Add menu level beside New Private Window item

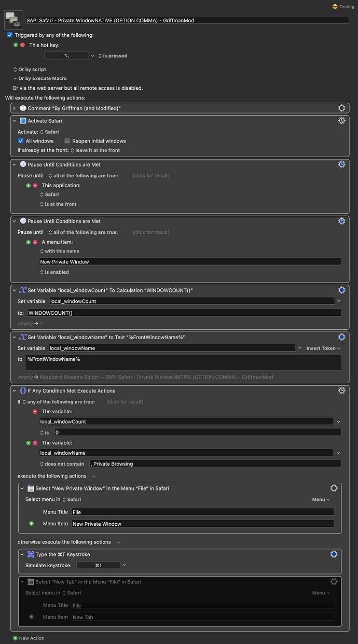(x=32, y=524)
